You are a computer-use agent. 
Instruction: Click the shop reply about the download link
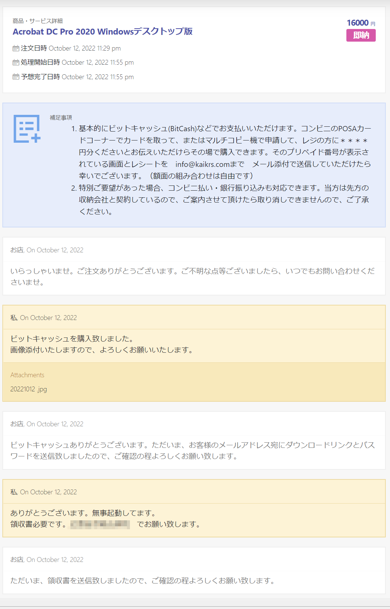tap(193, 450)
